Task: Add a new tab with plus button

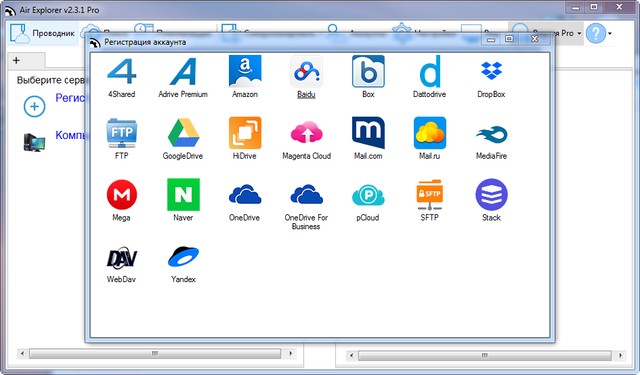Action: pyautogui.click(x=16, y=60)
